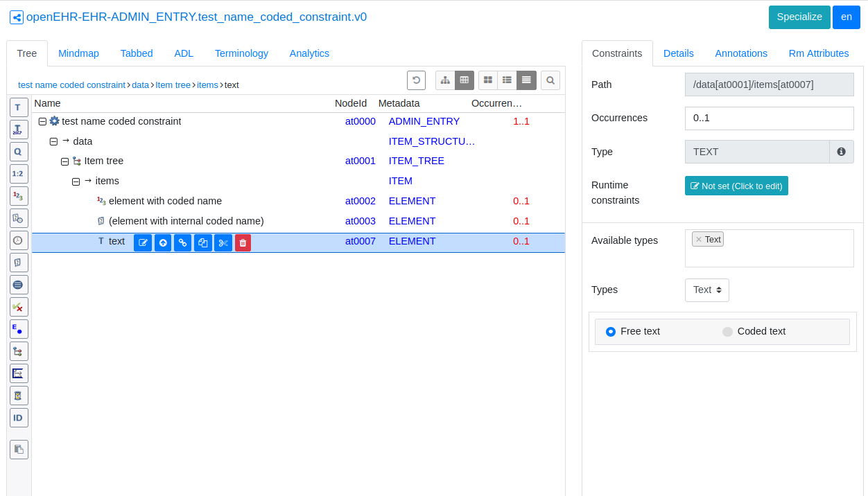
Task: Remove the Text tag from Available types
Action: point(699,240)
